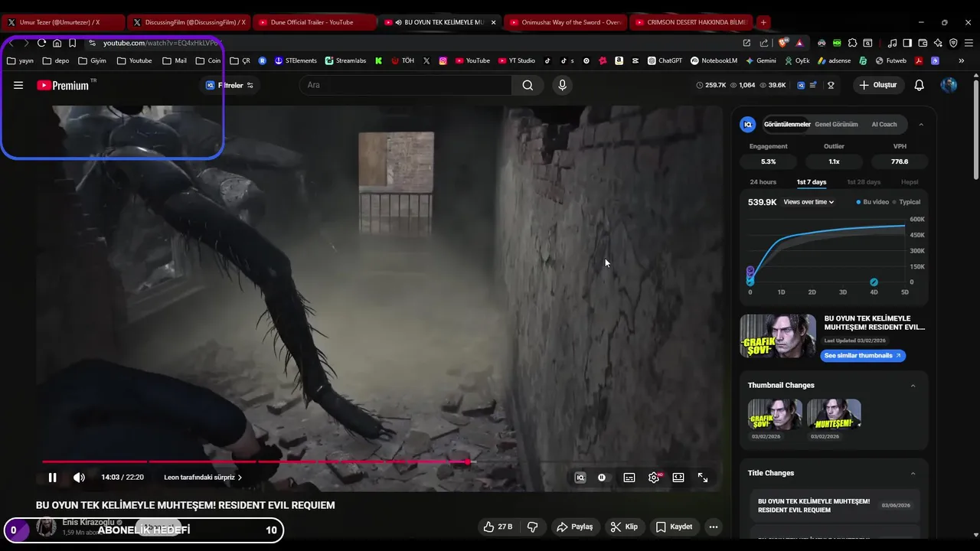The image size is (980, 551).
Task: Switch to the Onimusha Way of the Sword tab
Action: [x=564, y=22]
